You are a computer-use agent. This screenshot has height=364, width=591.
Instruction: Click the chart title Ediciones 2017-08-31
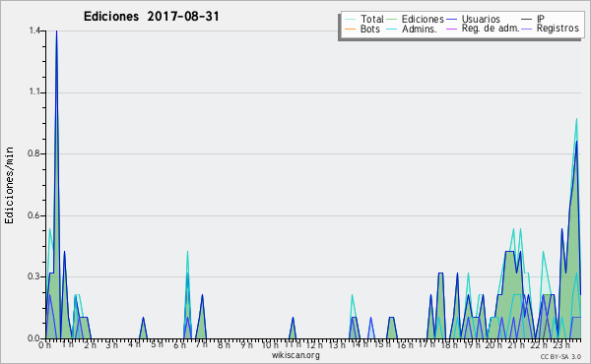(151, 16)
